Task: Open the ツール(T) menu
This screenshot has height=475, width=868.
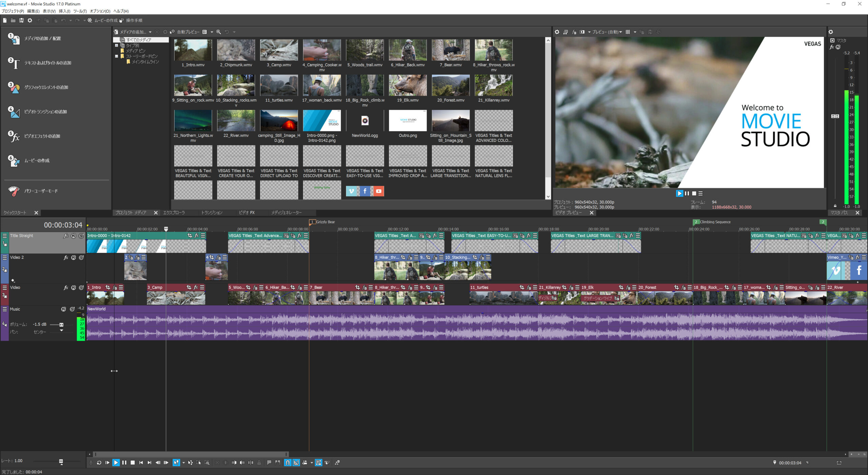Action: click(x=80, y=11)
